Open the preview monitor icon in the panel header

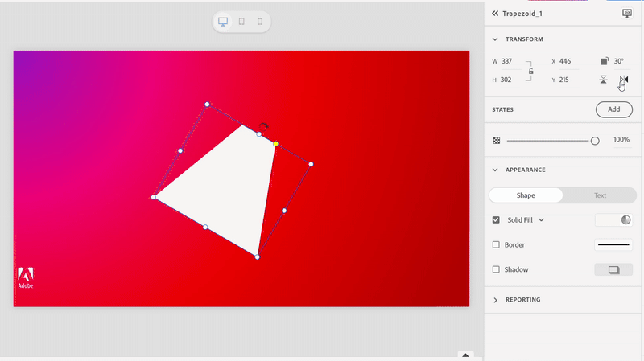627,14
